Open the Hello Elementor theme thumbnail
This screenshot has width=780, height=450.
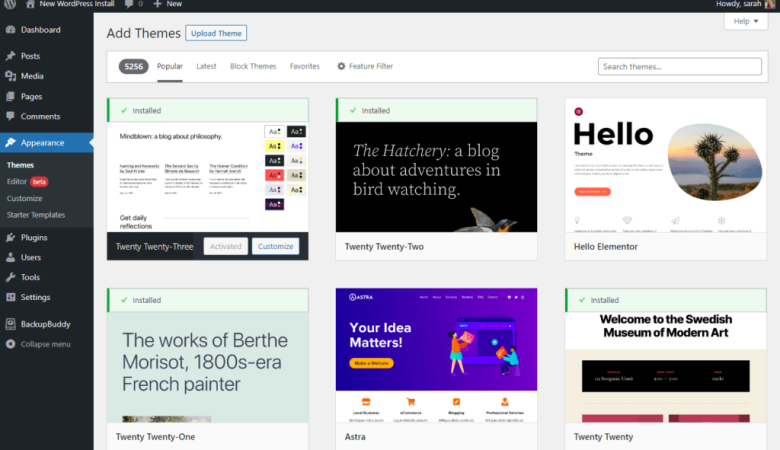(666, 165)
